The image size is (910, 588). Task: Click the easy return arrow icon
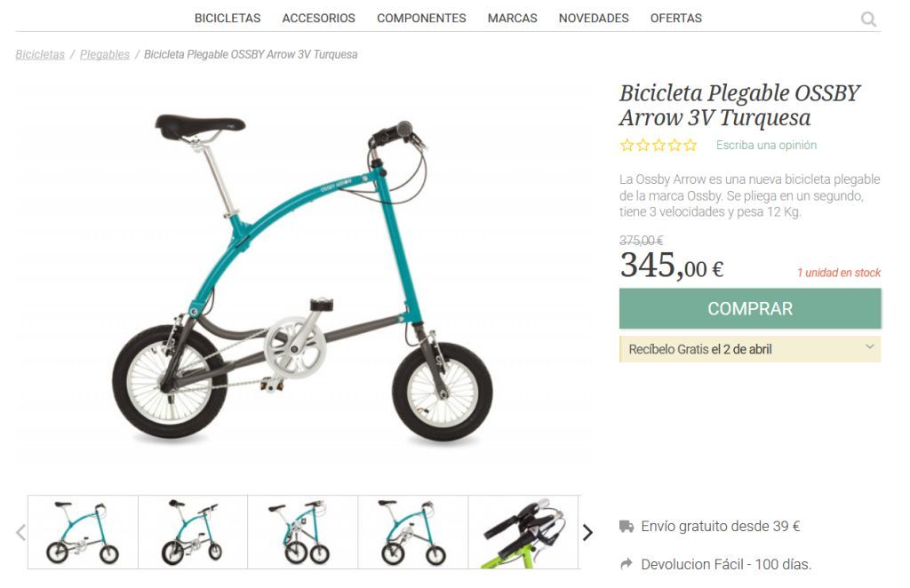[x=627, y=564]
